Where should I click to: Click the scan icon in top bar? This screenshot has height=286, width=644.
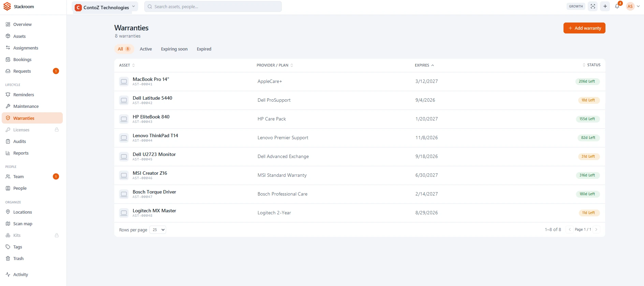(593, 6)
